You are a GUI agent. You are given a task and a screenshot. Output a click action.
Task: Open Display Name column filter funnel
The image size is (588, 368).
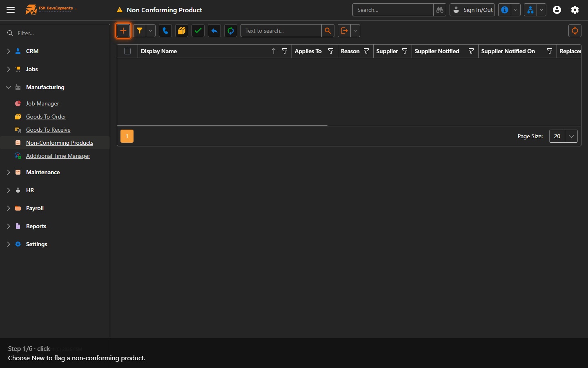tap(285, 51)
